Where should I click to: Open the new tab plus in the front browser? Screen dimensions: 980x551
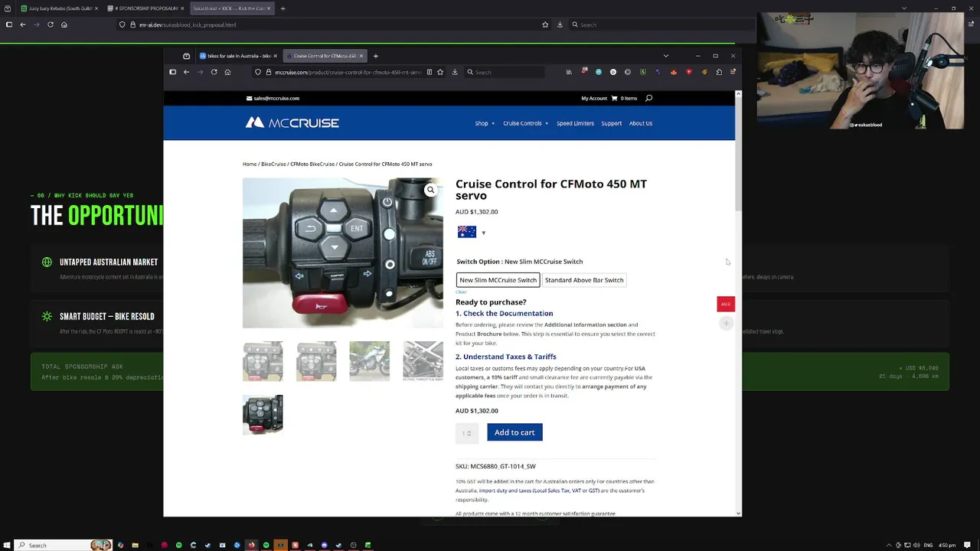point(375,56)
